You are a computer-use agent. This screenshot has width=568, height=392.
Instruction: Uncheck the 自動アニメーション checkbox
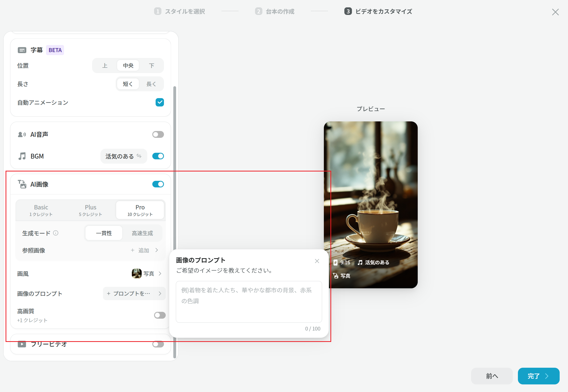(x=160, y=102)
